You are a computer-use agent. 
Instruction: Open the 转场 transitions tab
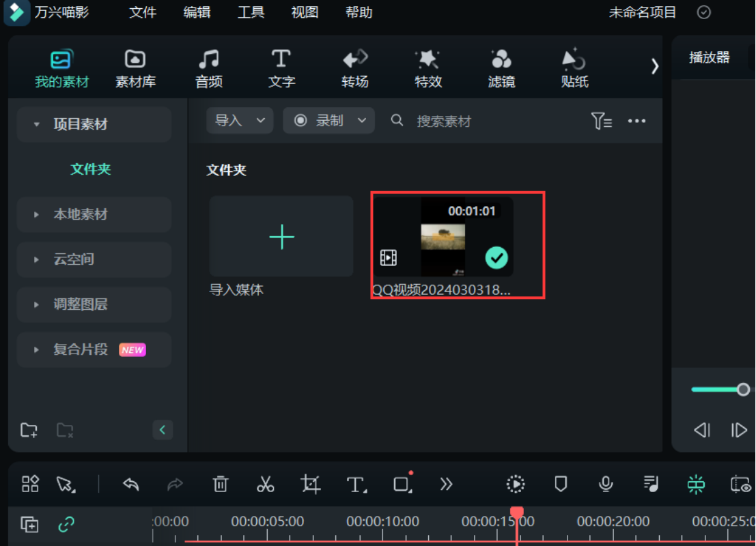click(355, 68)
